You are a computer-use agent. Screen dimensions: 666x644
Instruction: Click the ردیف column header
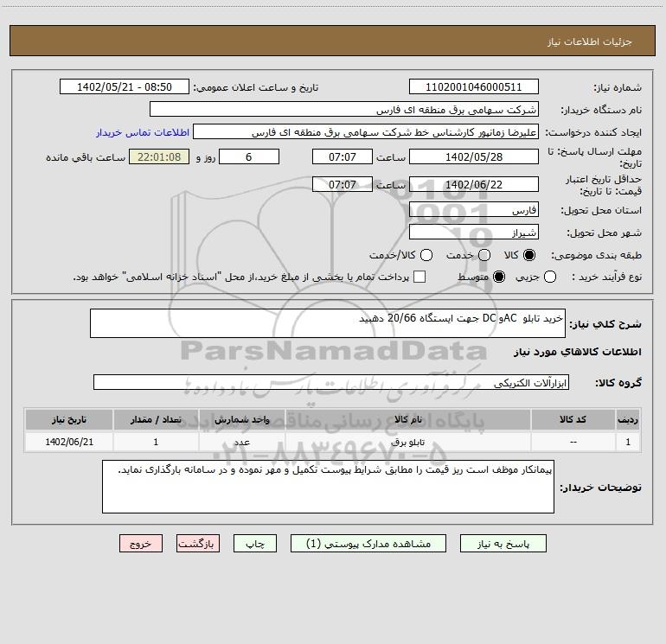(628, 419)
